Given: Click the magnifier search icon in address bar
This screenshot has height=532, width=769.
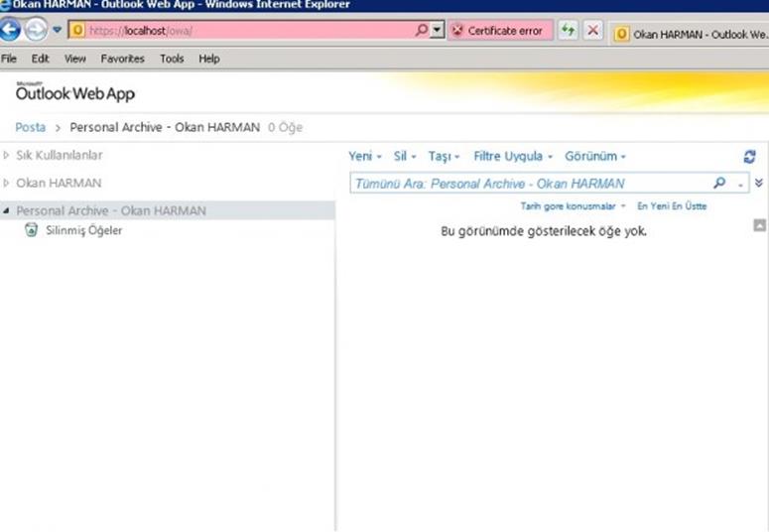Looking at the screenshot, I should pos(422,30).
